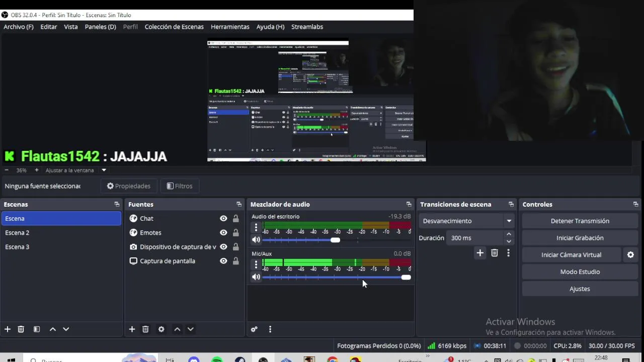644x362 pixels.
Task: Remove transition with trash icon
Action: click(x=495, y=253)
